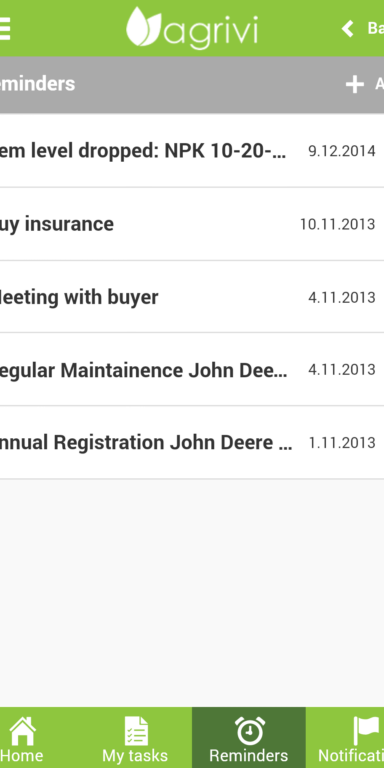The width and height of the screenshot is (384, 768).
Task: Tap the My tasks checklist icon
Action: tap(136, 731)
